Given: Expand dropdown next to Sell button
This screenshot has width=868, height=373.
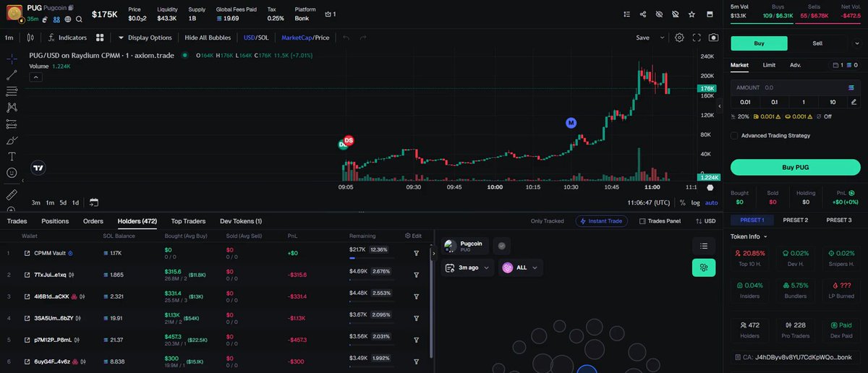Looking at the screenshot, I should tap(856, 43).
